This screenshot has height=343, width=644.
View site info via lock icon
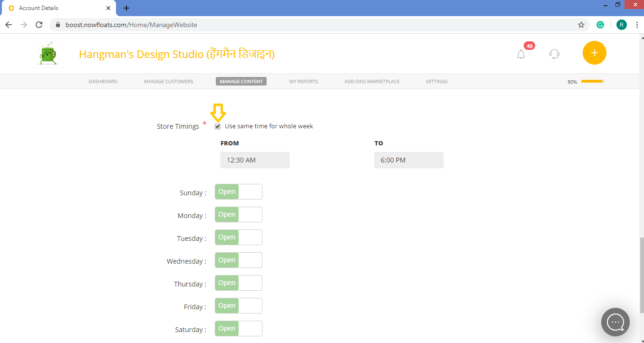pyautogui.click(x=58, y=25)
